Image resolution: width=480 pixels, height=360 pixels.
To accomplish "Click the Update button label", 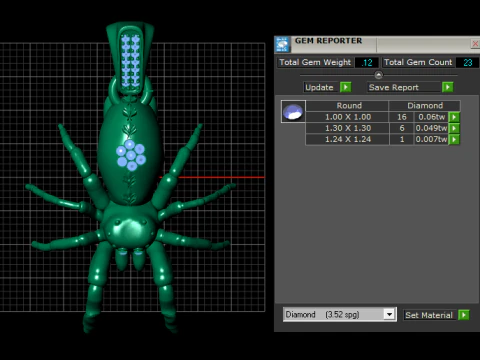I will (319, 87).
